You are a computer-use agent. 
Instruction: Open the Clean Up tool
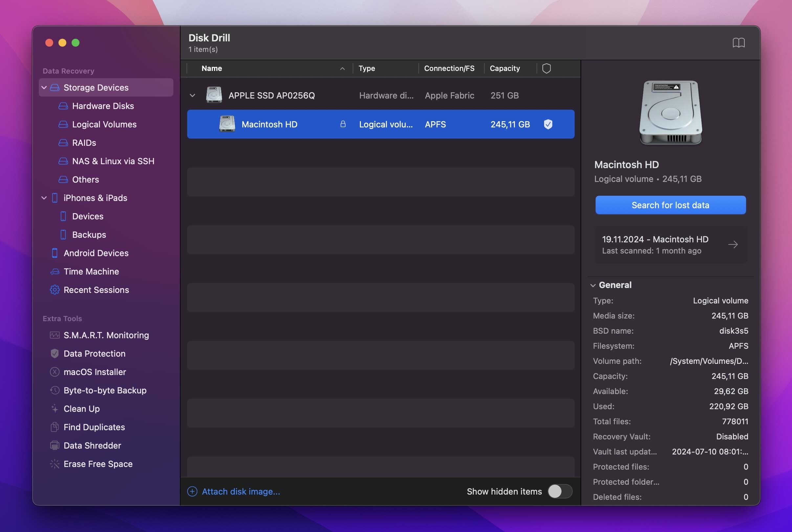(81, 409)
